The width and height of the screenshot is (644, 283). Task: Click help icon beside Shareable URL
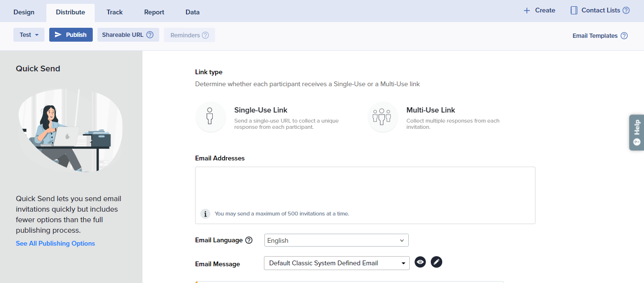pyautogui.click(x=150, y=35)
